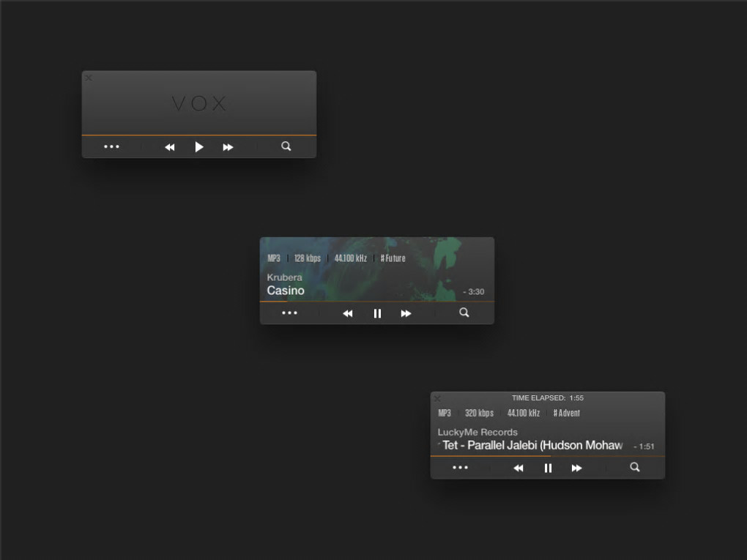Click the Krubera artist name
Image resolution: width=747 pixels, height=560 pixels.
284,277
